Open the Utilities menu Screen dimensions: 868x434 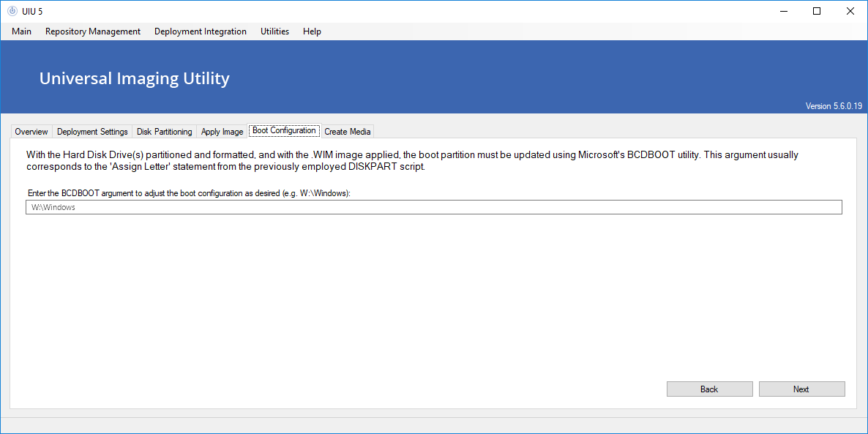274,31
